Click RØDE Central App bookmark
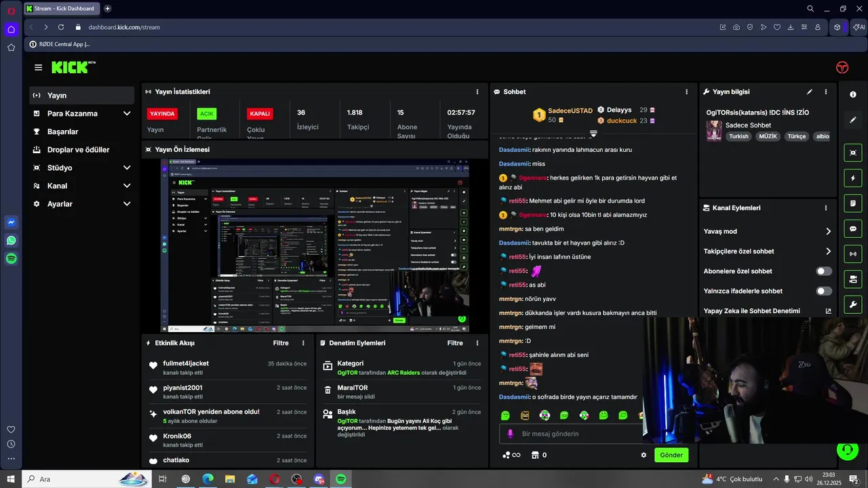Image resolution: width=868 pixels, height=488 pixels. [60, 44]
